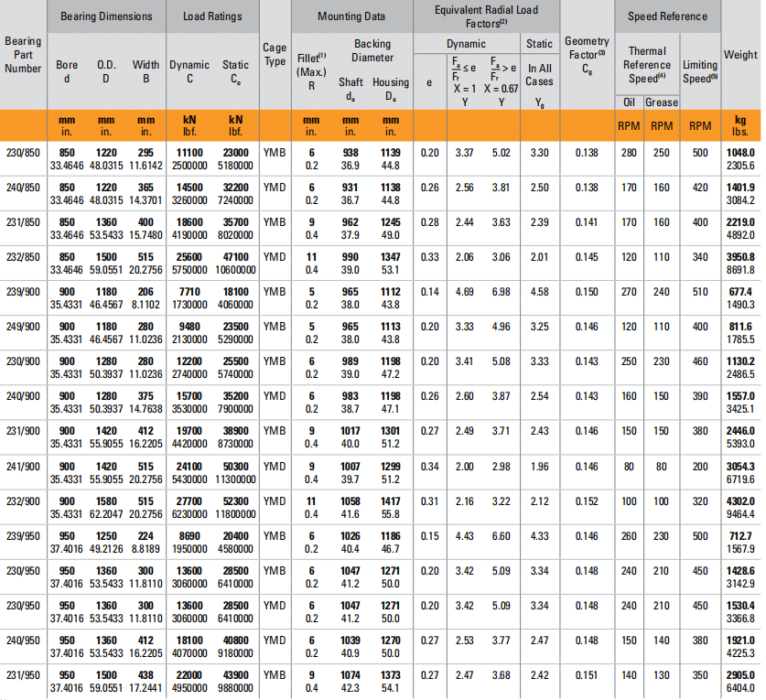Viewport: 766px width, 700px height.
Task: Click the Weight column header
Action: pyautogui.click(x=740, y=55)
